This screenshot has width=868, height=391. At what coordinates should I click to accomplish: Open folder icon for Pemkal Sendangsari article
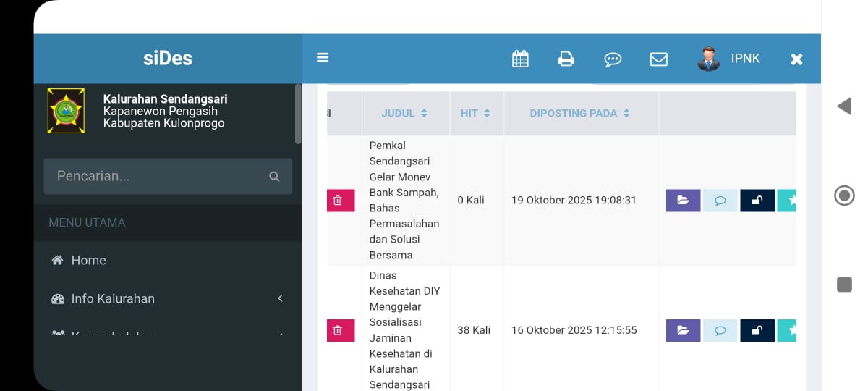[x=683, y=201]
